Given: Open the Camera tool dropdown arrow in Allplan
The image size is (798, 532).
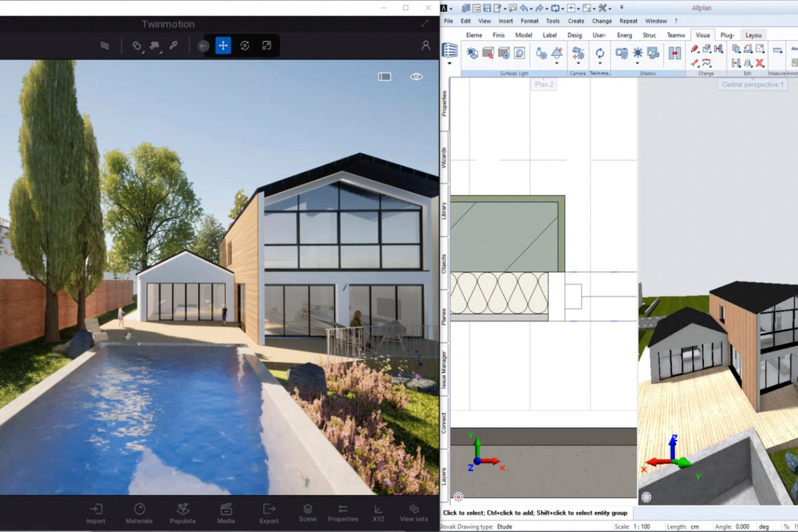Looking at the screenshot, I should click(578, 63).
